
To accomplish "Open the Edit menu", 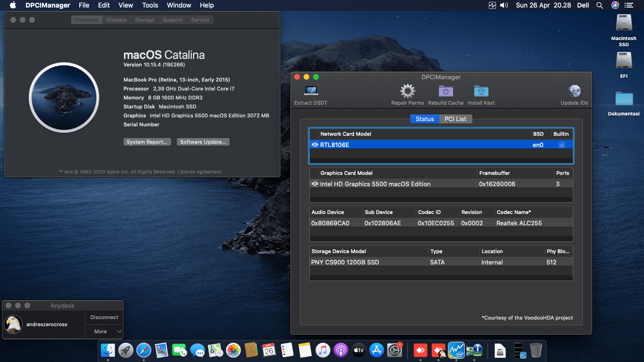I will tap(104, 5).
